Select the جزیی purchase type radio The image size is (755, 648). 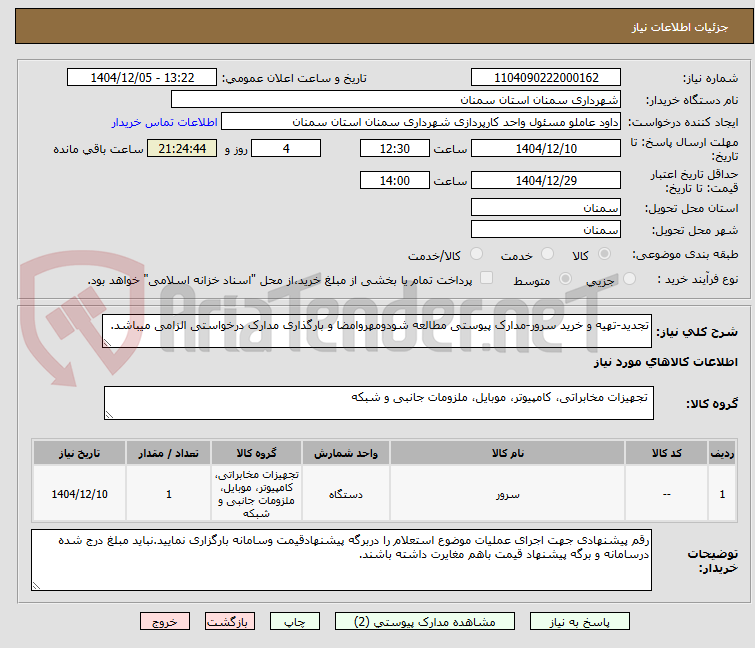point(629,279)
